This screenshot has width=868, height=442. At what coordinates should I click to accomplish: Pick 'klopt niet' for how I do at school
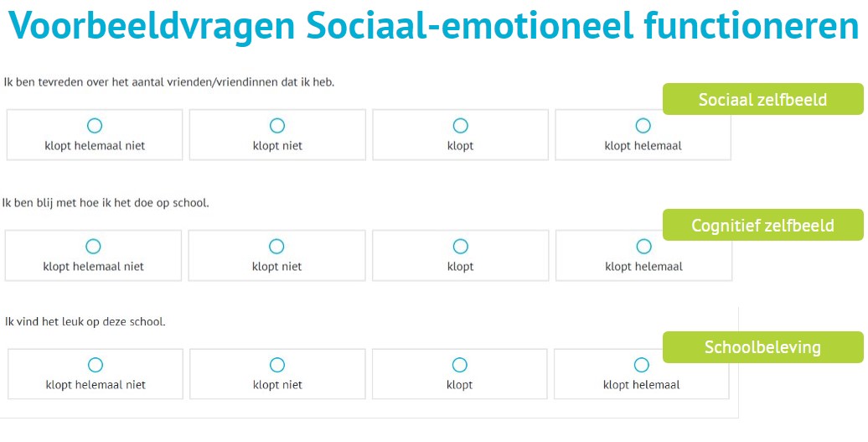[276, 247]
